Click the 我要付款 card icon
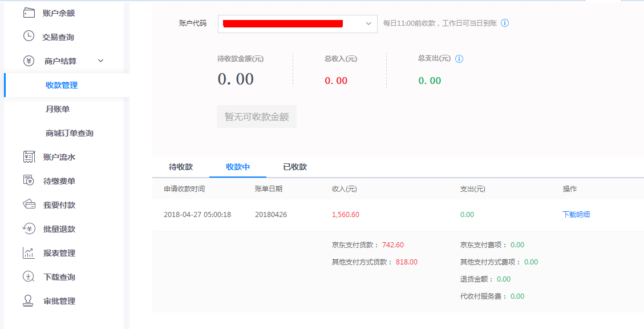The image size is (644, 329). pos(29,205)
